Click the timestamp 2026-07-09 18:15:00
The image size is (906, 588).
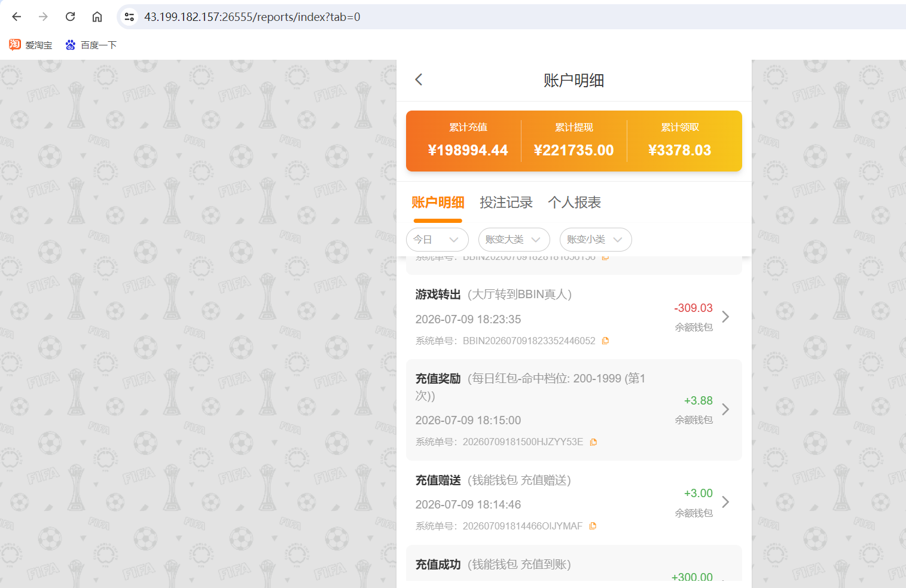click(468, 421)
